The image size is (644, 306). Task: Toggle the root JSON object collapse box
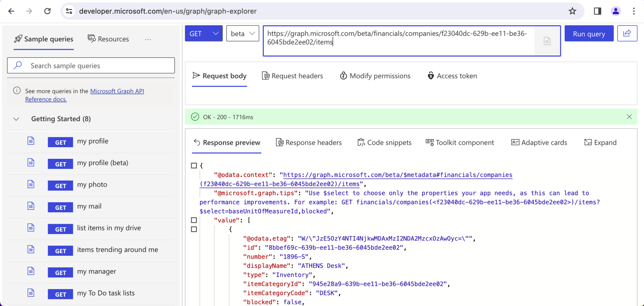[194, 165]
